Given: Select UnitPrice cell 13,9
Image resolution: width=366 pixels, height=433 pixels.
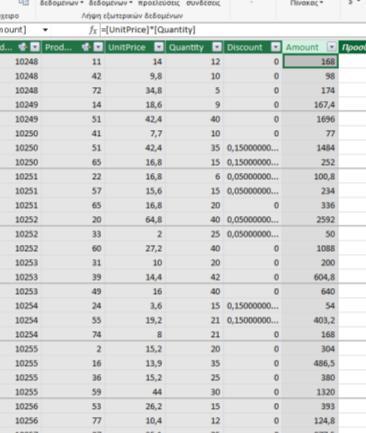Looking at the screenshot, I should pos(135,363).
